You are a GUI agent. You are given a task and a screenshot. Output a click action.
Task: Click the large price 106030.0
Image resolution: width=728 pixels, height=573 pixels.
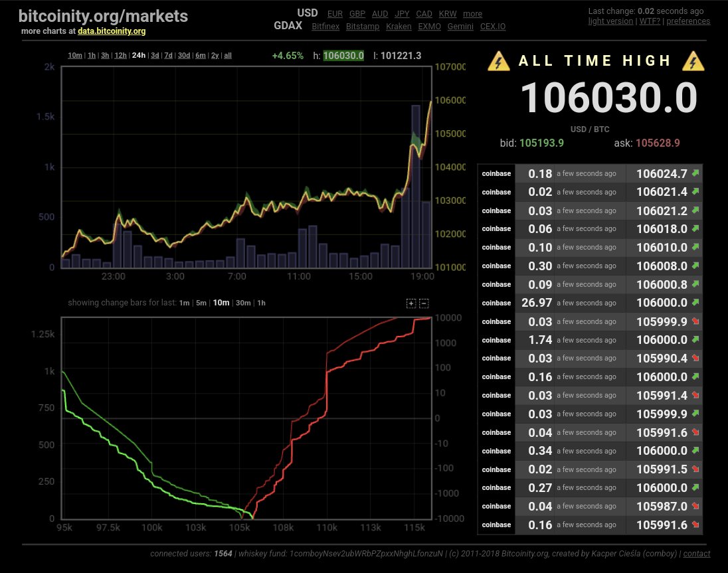pyautogui.click(x=608, y=98)
